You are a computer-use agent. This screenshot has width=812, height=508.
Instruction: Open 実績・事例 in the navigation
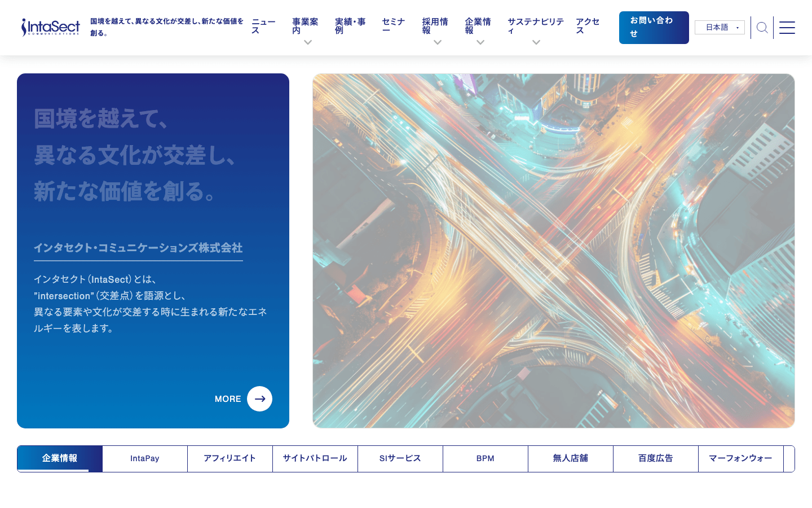coord(350,26)
